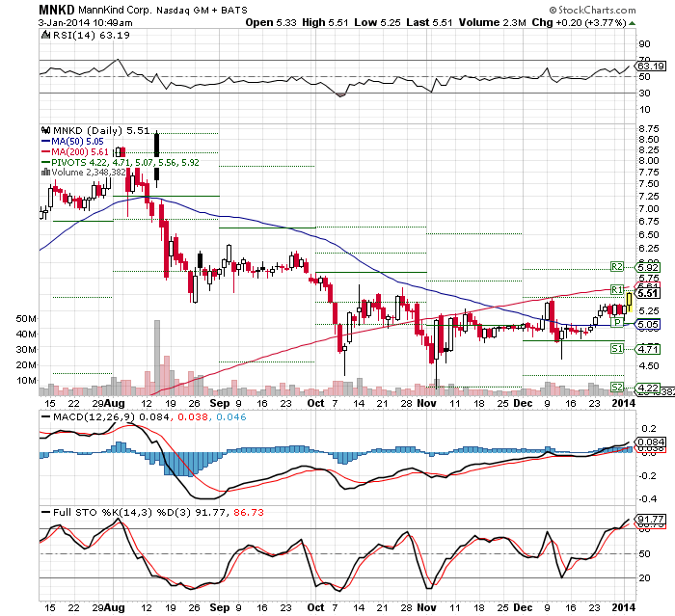Click the RSI(14) 63.19 panel label
This screenshot has height=616, width=675.
[92, 35]
